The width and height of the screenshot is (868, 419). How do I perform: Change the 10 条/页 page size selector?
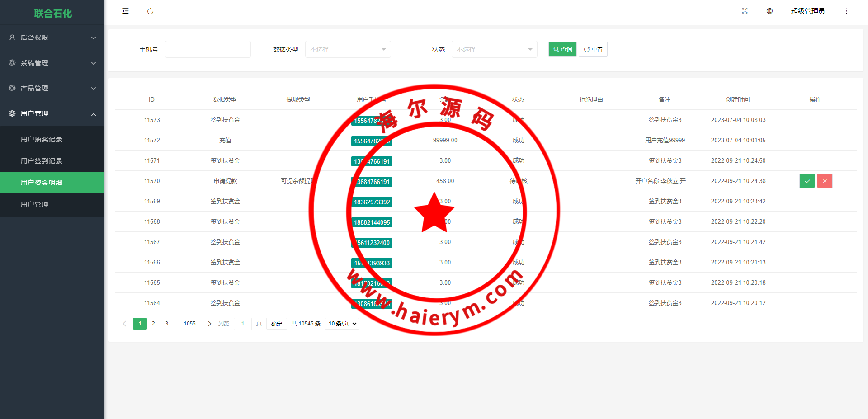tap(342, 324)
